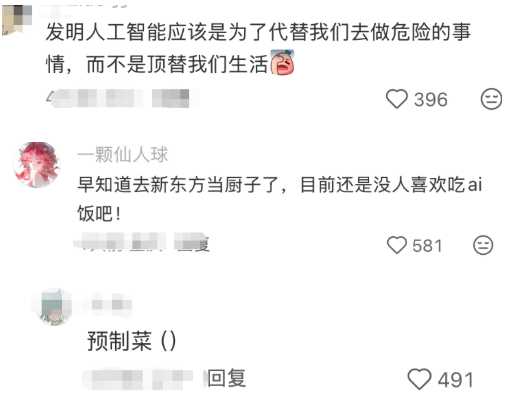Open the blurred username above 预制菜
Screen dimensions: 515x409
click(107, 305)
